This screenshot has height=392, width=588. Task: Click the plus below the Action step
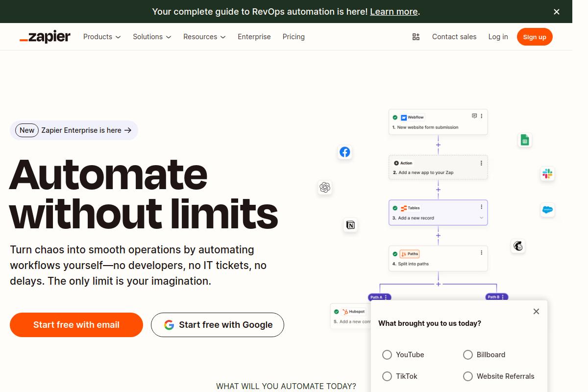point(438,190)
